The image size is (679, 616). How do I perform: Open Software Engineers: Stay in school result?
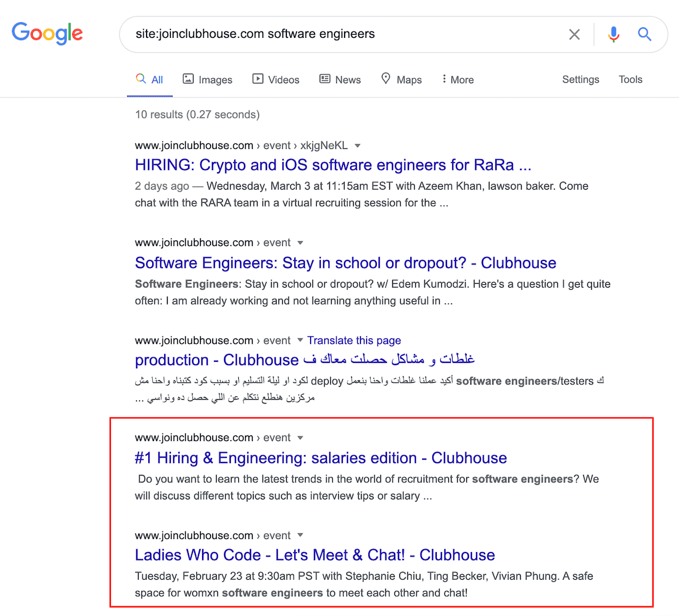point(345,263)
